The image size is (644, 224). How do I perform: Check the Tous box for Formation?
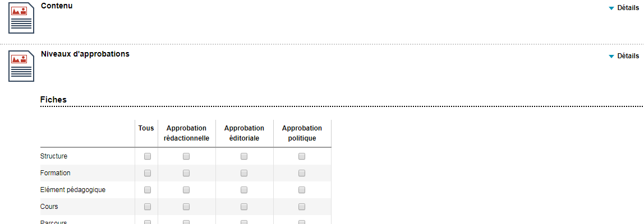click(148, 173)
